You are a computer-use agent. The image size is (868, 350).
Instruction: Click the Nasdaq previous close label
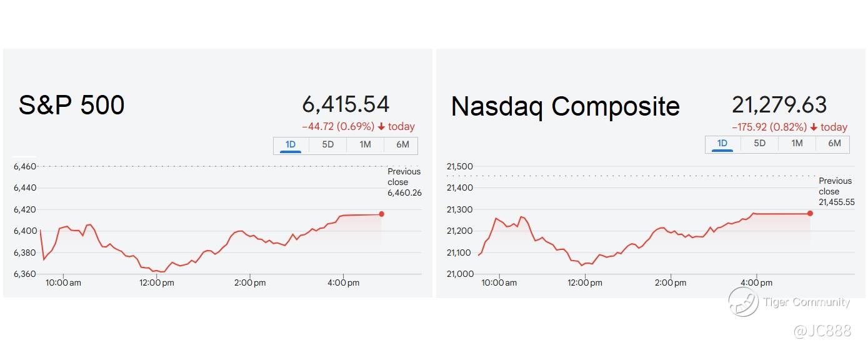click(836, 191)
